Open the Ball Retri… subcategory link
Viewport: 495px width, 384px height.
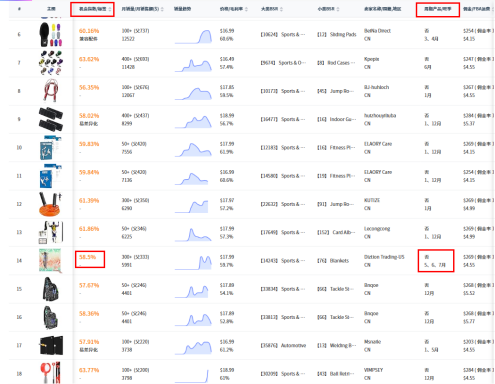pos(343,374)
